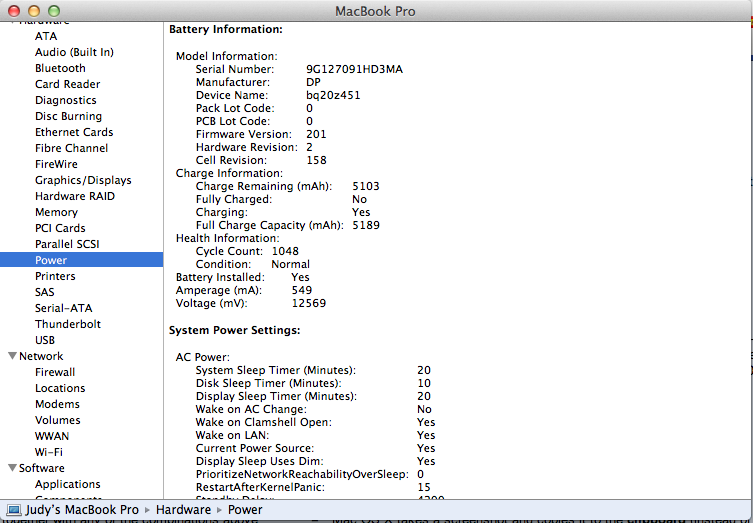Open Applications under Software
Viewport: 753px width, 523px height.
point(68,484)
